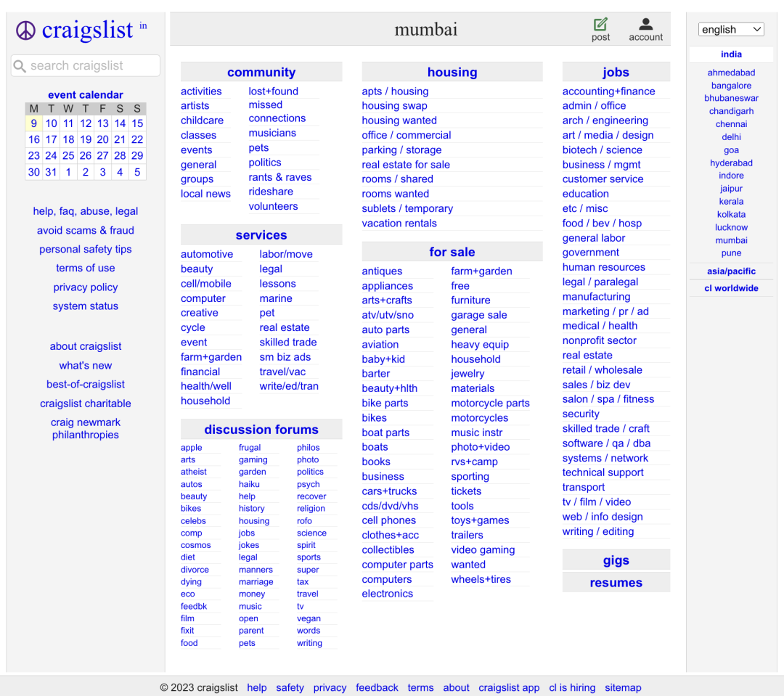Open footer feedback link

coord(377,688)
